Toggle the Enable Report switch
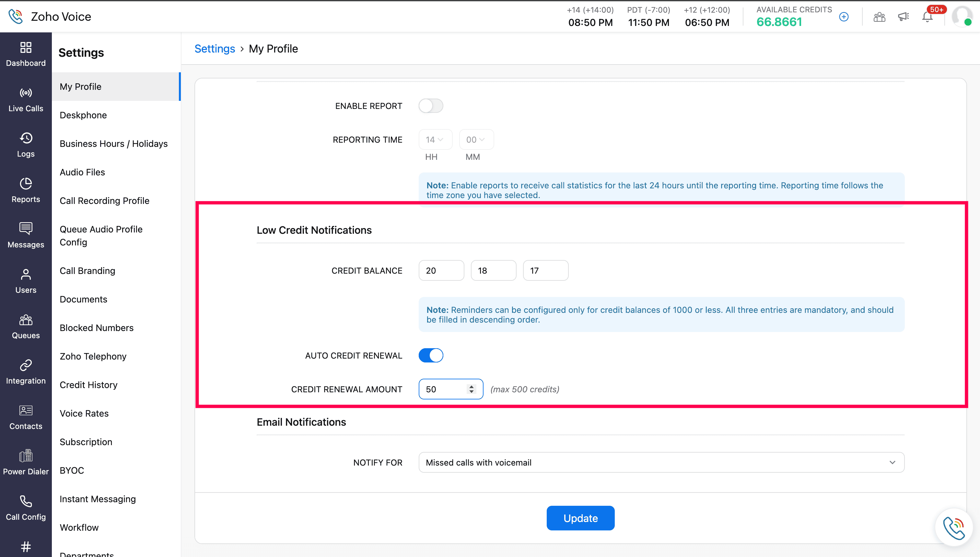980x557 pixels. click(x=431, y=106)
